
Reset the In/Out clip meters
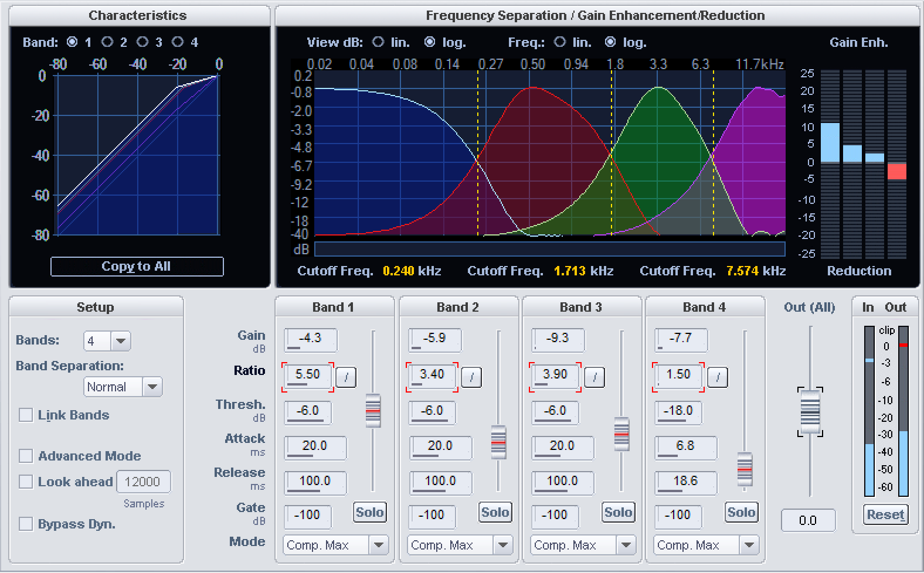pyautogui.click(x=885, y=514)
